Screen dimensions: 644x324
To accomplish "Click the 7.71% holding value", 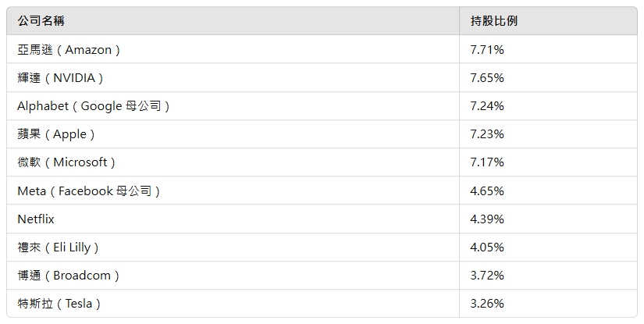I will [x=487, y=49].
